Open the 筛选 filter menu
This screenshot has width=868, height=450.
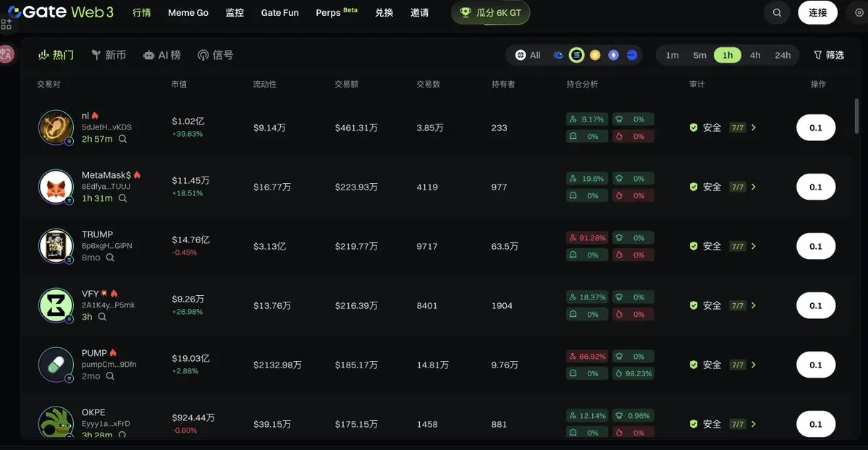pos(829,55)
